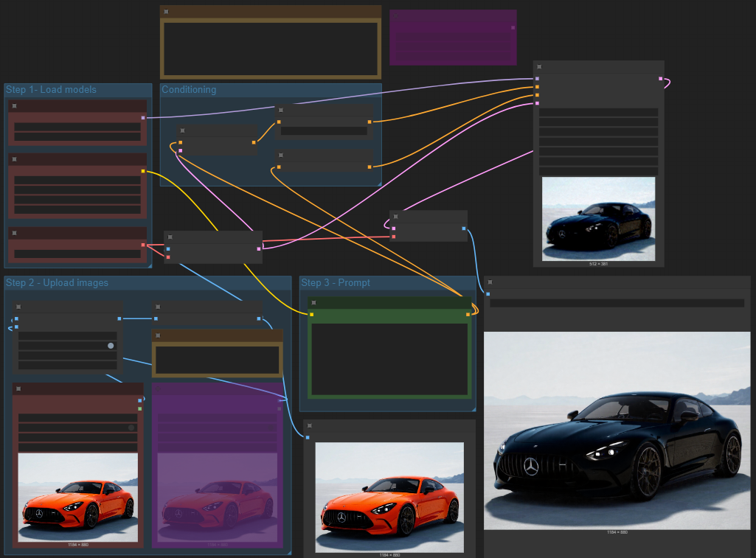The height and width of the screenshot is (558, 756).
Task: Collapse the upper-right node inside the Conditioning group
Action: (x=280, y=111)
